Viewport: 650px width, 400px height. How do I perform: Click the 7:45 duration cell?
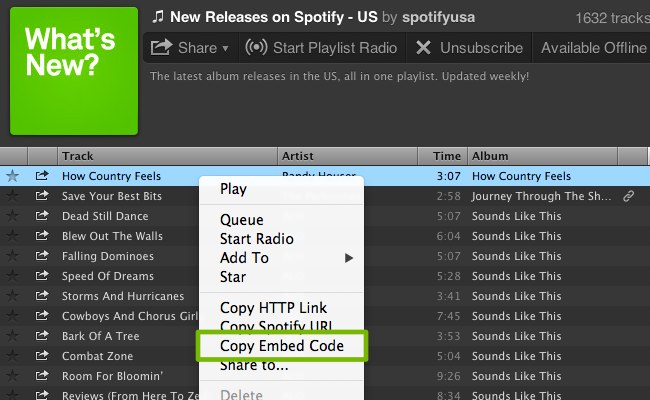pos(448,316)
